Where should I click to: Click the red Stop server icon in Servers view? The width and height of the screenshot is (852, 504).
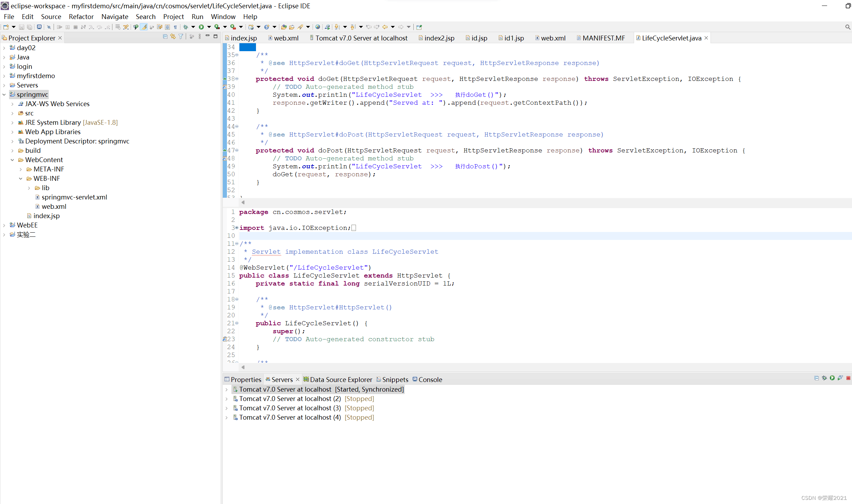tap(848, 378)
